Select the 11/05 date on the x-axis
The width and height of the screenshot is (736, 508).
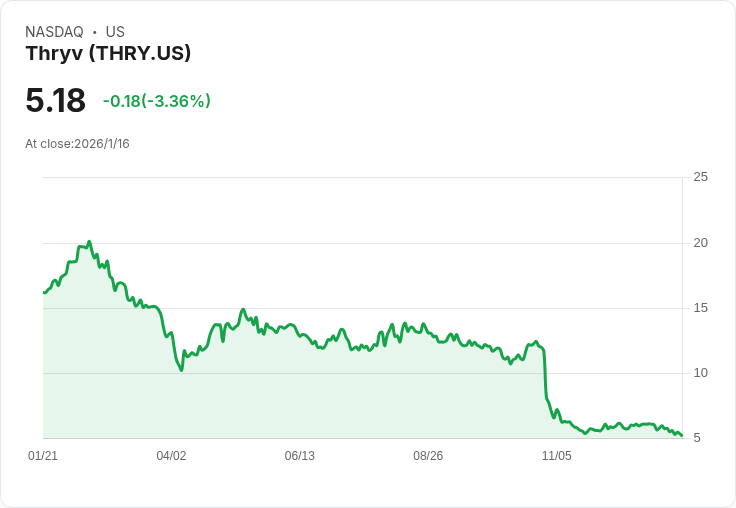click(x=556, y=456)
